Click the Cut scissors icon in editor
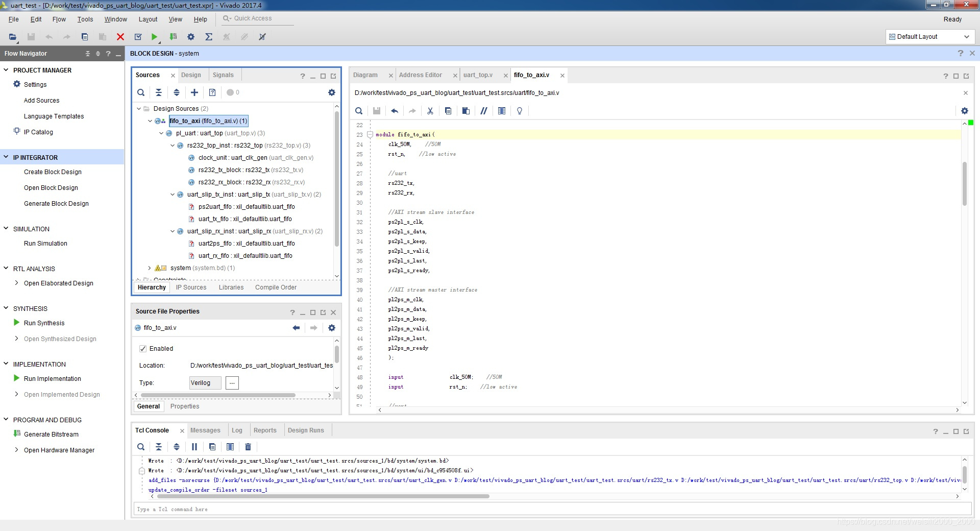 [x=430, y=111]
